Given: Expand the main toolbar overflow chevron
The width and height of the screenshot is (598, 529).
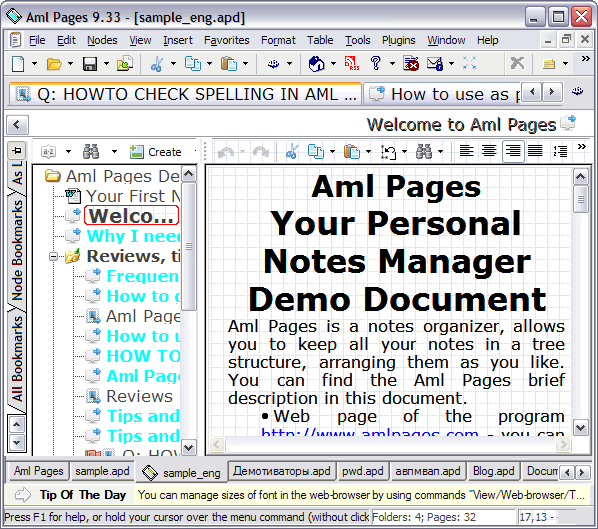Looking at the screenshot, I should (585, 58).
